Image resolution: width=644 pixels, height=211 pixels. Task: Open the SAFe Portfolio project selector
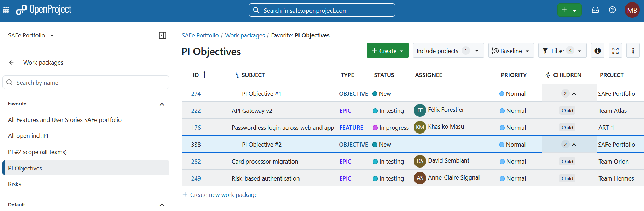click(x=31, y=35)
